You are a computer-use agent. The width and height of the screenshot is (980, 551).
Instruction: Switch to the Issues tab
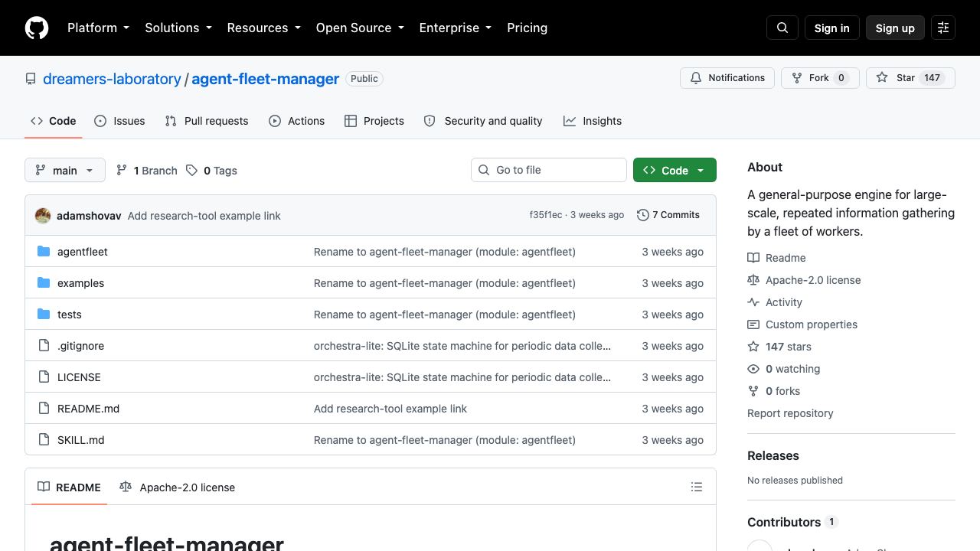119,121
